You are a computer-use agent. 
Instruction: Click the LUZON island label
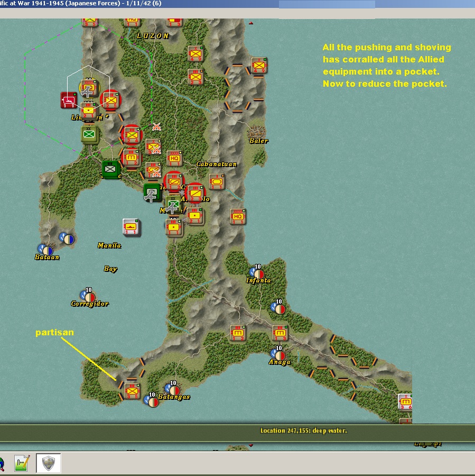point(153,36)
